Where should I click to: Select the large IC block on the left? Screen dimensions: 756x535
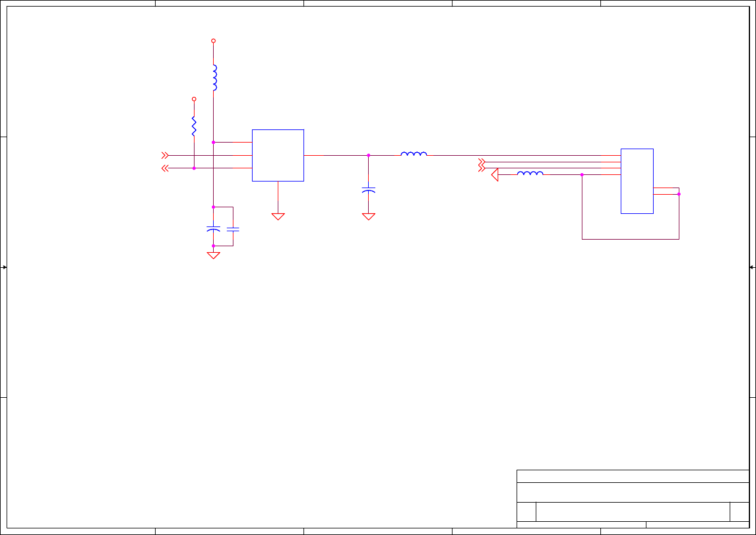(x=278, y=155)
